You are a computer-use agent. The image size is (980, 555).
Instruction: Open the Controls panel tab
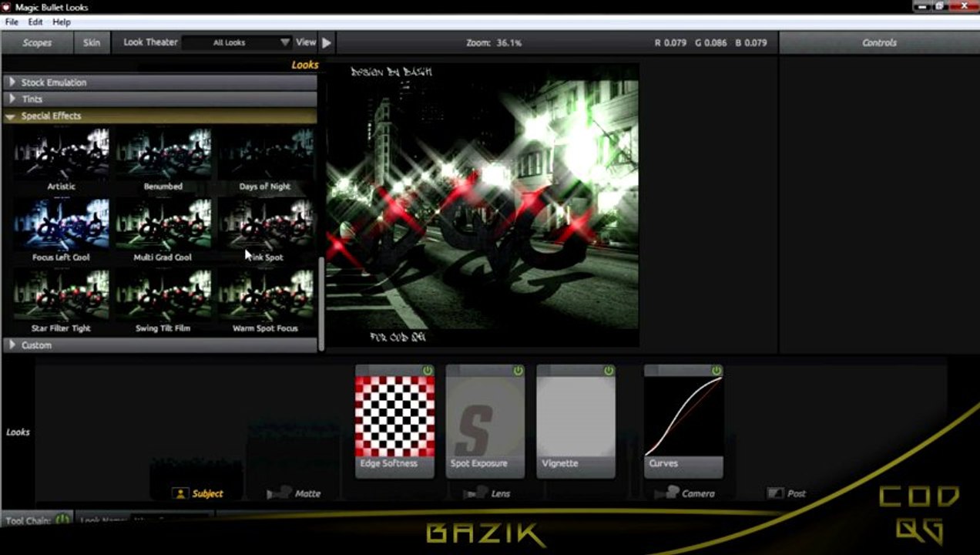[879, 42]
